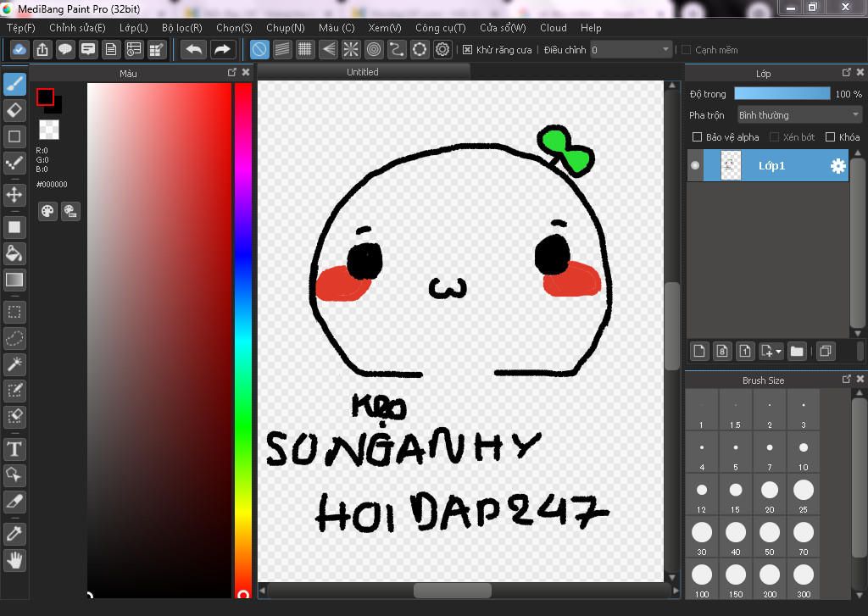This screenshot has width=868, height=616.
Task: Click the canvas horizontal scrollbar thumb
Action: [453, 591]
